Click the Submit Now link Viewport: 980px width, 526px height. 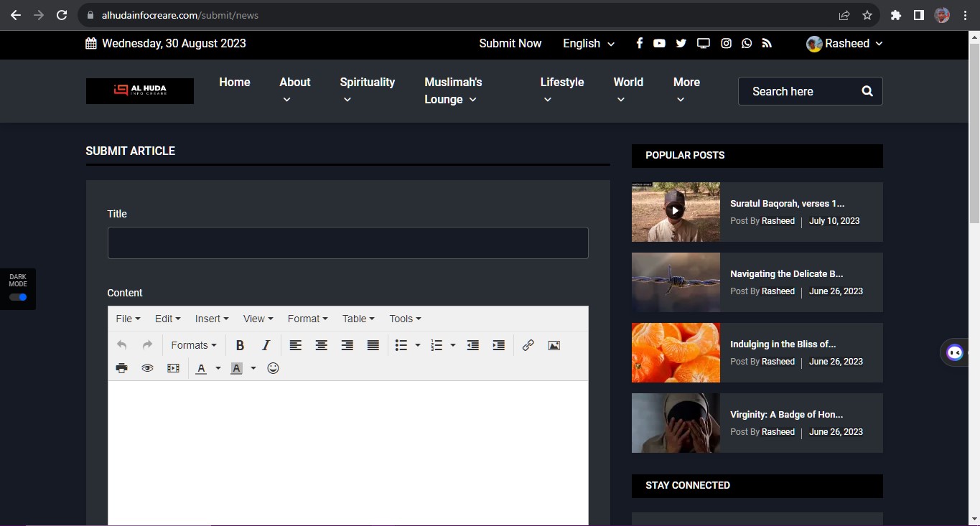point(510,43)
